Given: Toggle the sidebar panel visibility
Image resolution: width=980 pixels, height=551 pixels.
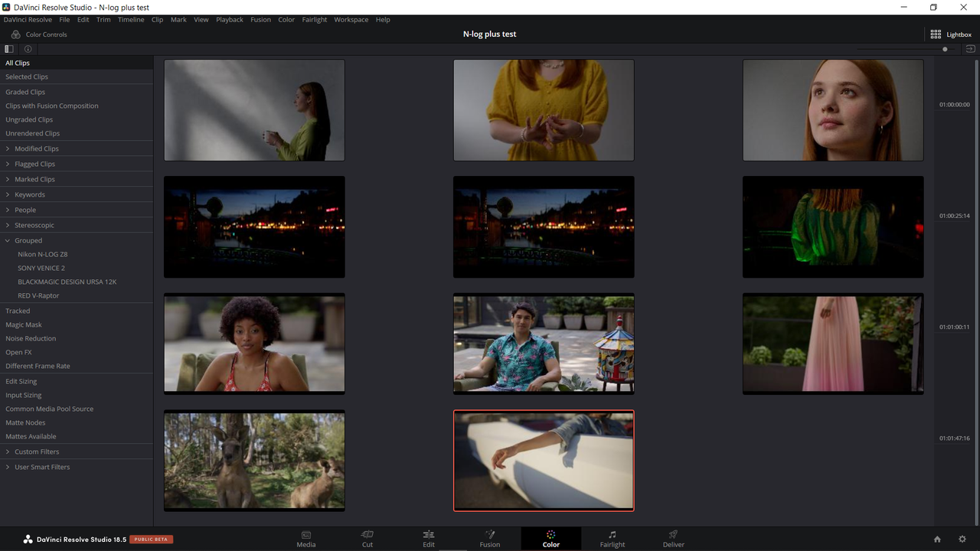Looking at the screenshot, I should (9, 49).
